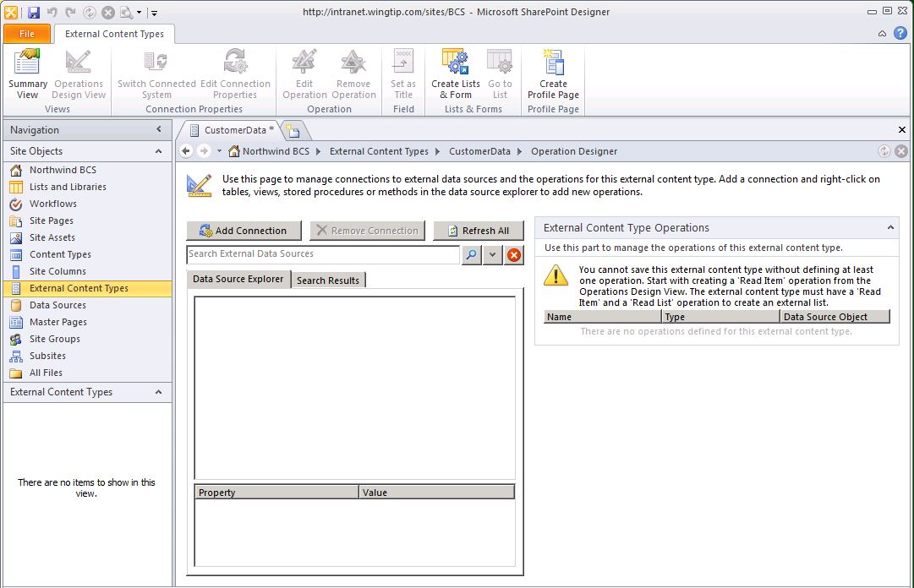914x588 pixels.
Task: Save using the quick access floppy icon
Action: pos(33,12)
